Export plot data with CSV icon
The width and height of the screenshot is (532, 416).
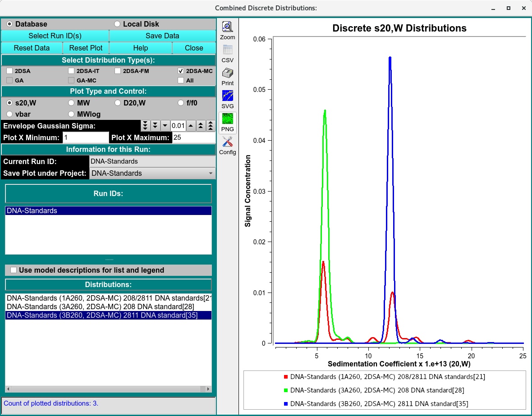228,53
